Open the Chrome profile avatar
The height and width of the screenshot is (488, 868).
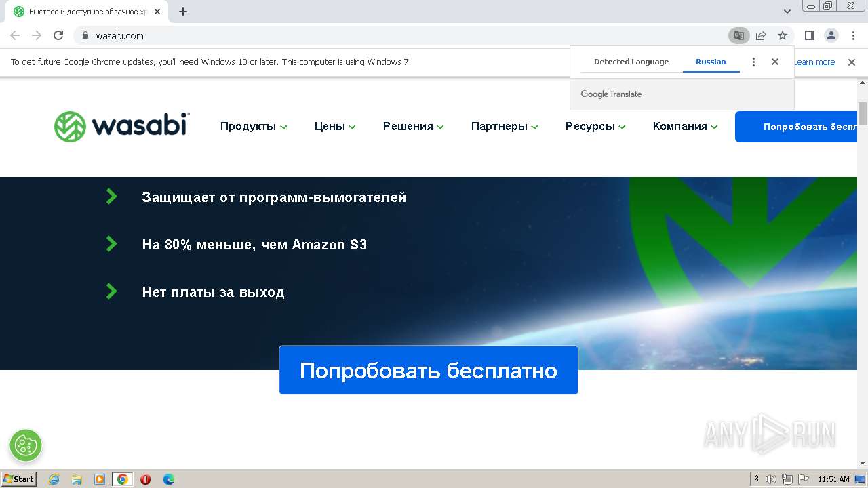831,35
